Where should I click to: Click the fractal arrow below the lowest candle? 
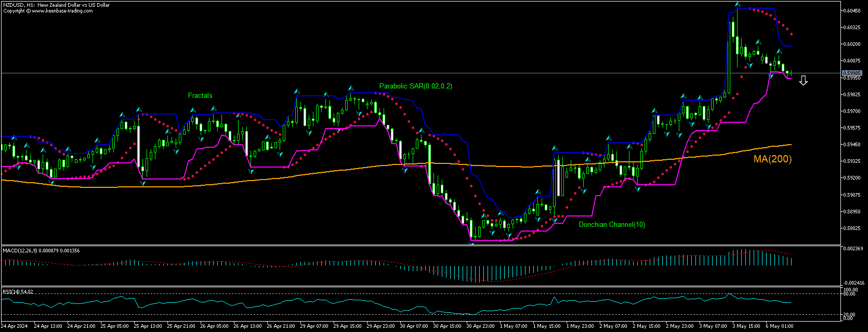(472, 242)
